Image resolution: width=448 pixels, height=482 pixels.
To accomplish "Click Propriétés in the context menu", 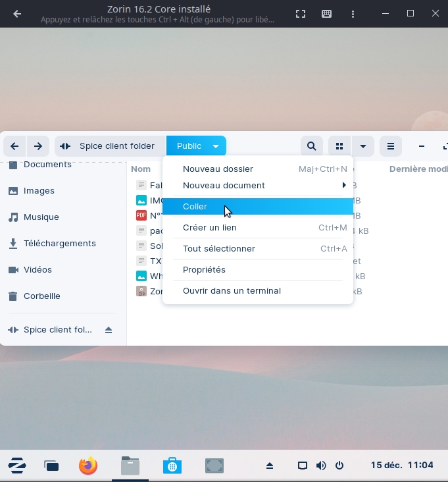I will click(x=204, y=270).
